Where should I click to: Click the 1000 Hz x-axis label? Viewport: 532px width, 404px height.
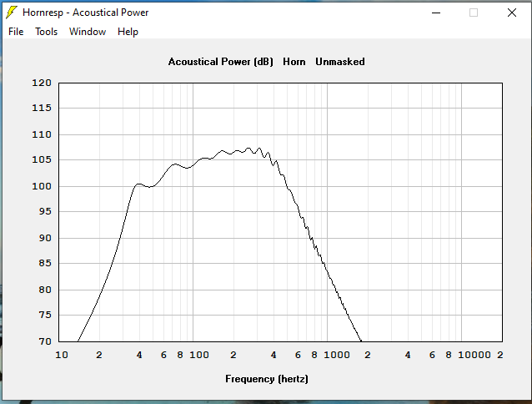[337, 355]
